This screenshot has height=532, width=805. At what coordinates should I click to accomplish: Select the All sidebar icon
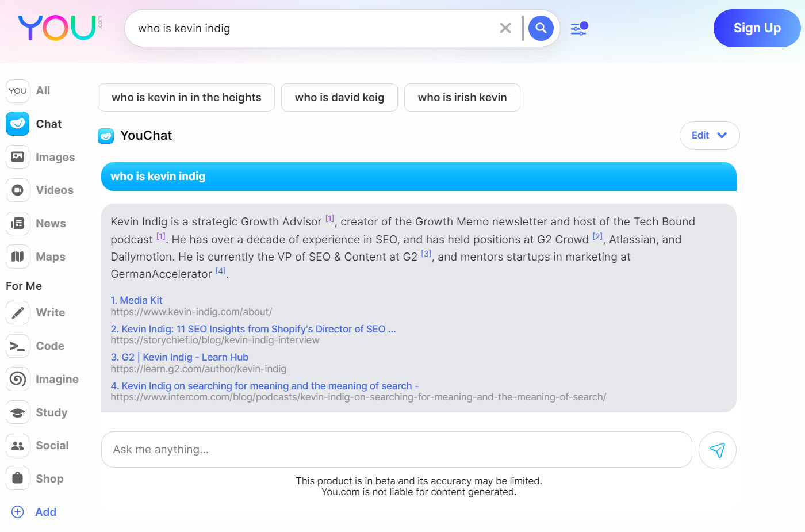18,91
